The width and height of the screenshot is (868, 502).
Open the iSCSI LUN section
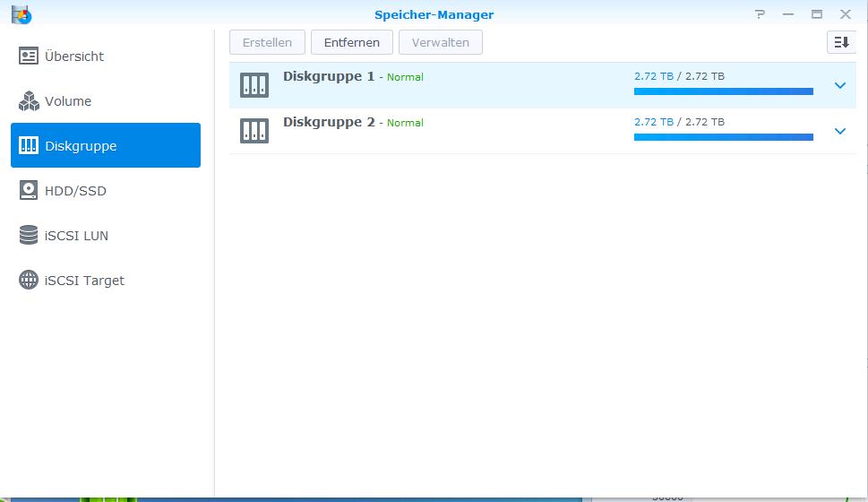point(105,235)
